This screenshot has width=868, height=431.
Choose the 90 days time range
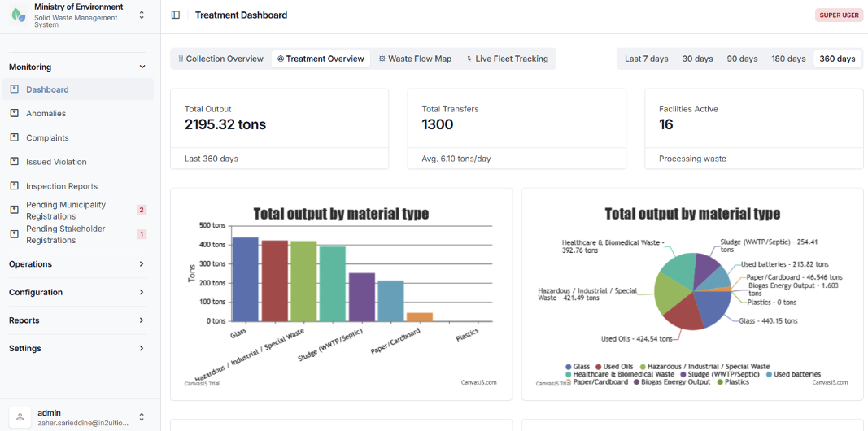click(x=742, y=59)
